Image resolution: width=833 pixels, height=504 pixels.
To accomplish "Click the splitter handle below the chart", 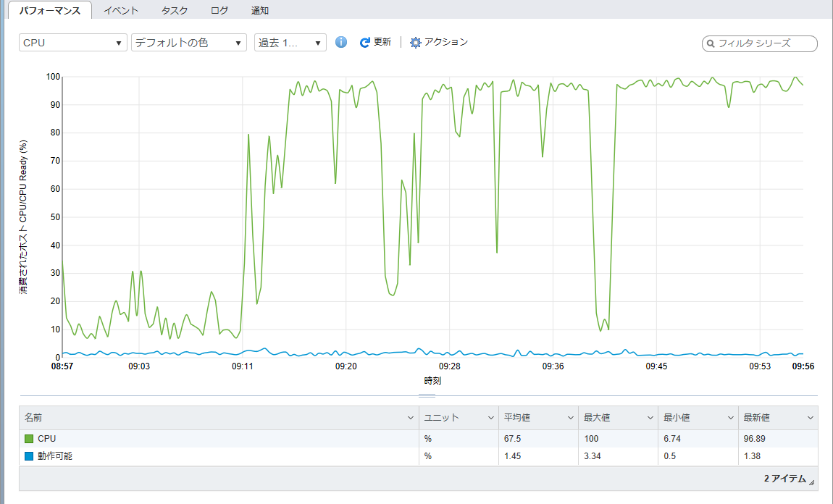I will pyautogui.click(x=427, y=395).
